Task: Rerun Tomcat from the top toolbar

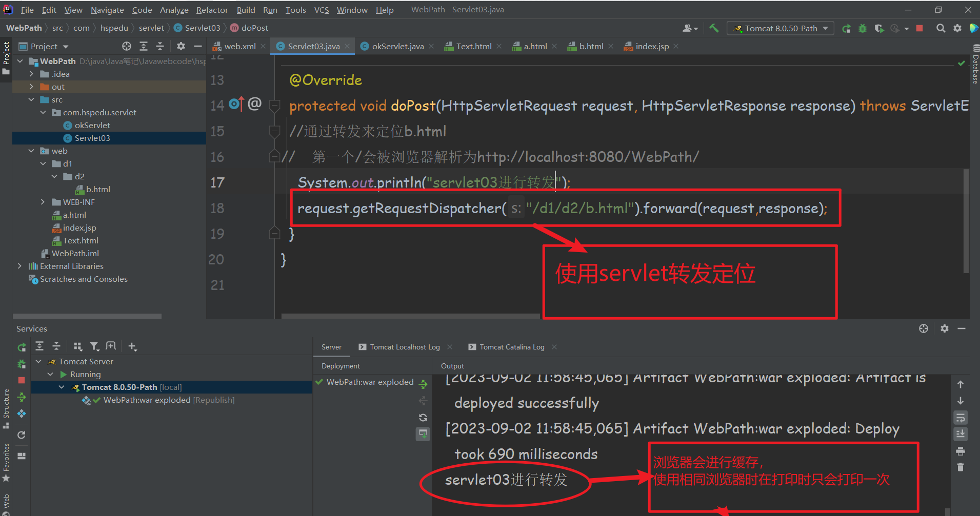Action: click(x=846, y=28)
